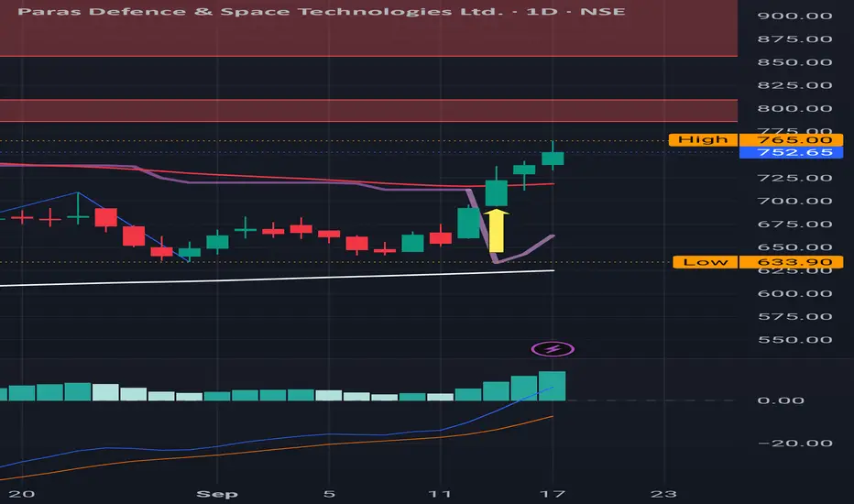Viewport: 854px width, 504px height.
Task: Click the purple lightning bolt event icon
Action: pyautogui.click(x=553, y=349)
